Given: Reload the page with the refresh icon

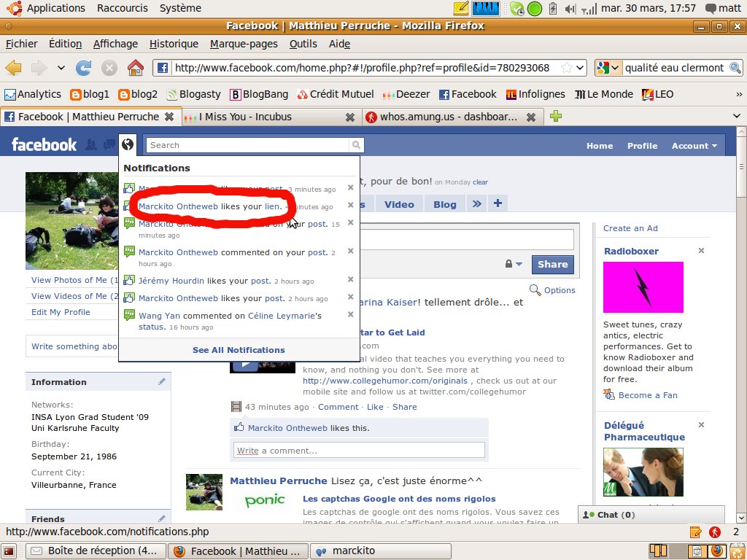Looking at the screenshot, I should click(x=83, y=68).
